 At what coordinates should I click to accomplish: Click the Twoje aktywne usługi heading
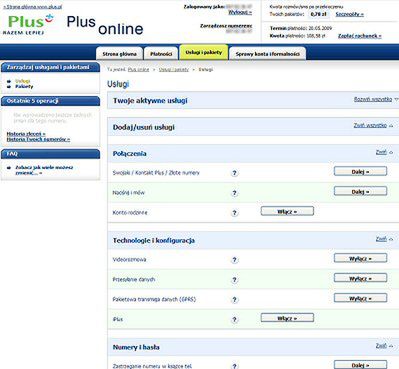click(x=150, y=101)
